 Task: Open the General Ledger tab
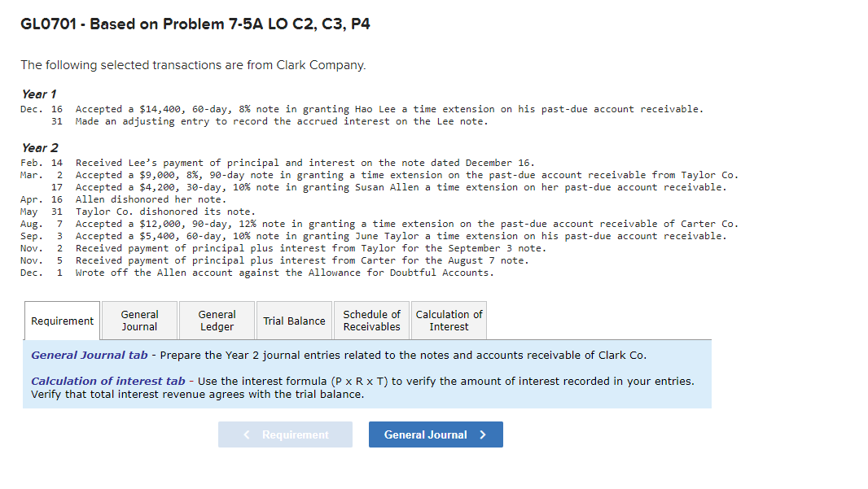(216, 320)
